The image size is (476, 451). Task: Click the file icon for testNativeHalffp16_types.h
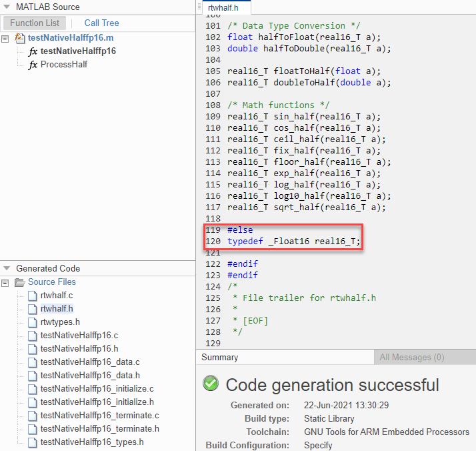33,443
